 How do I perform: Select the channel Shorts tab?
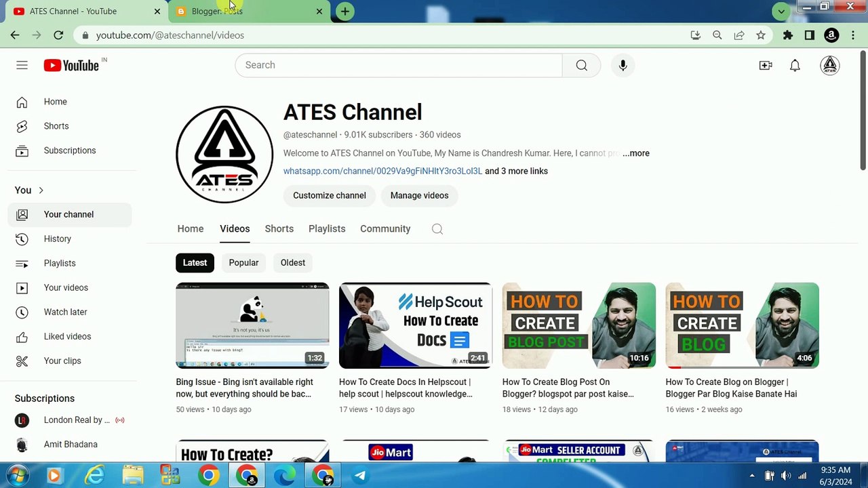pos(279,229)
